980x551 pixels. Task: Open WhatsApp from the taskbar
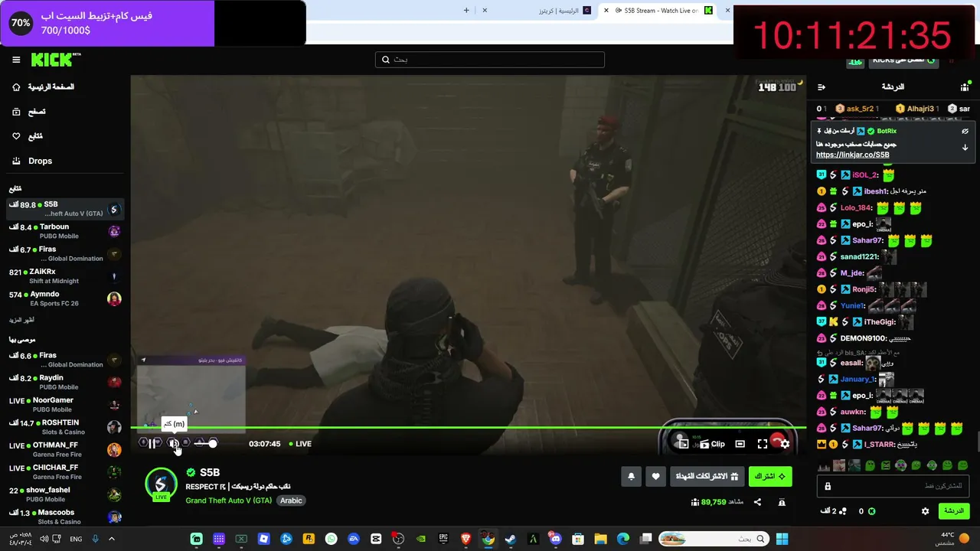[331, 539]
